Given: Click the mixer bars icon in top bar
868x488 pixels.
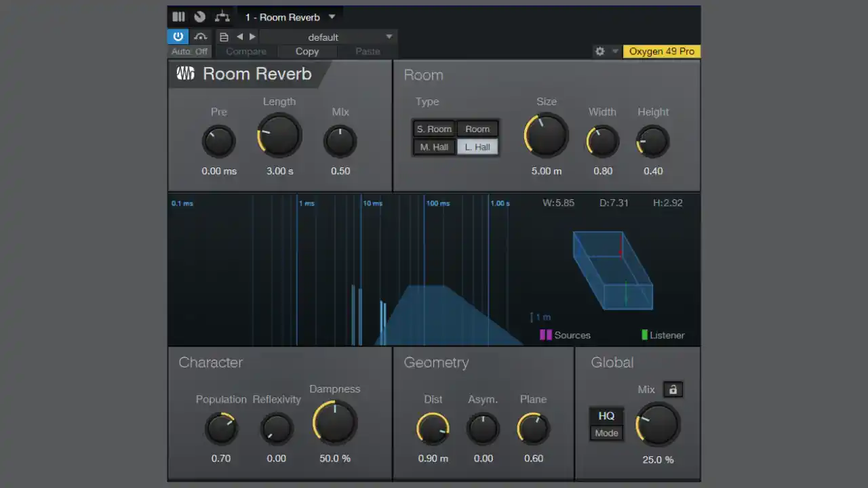Looking at the screenshot, I should 178,17.
